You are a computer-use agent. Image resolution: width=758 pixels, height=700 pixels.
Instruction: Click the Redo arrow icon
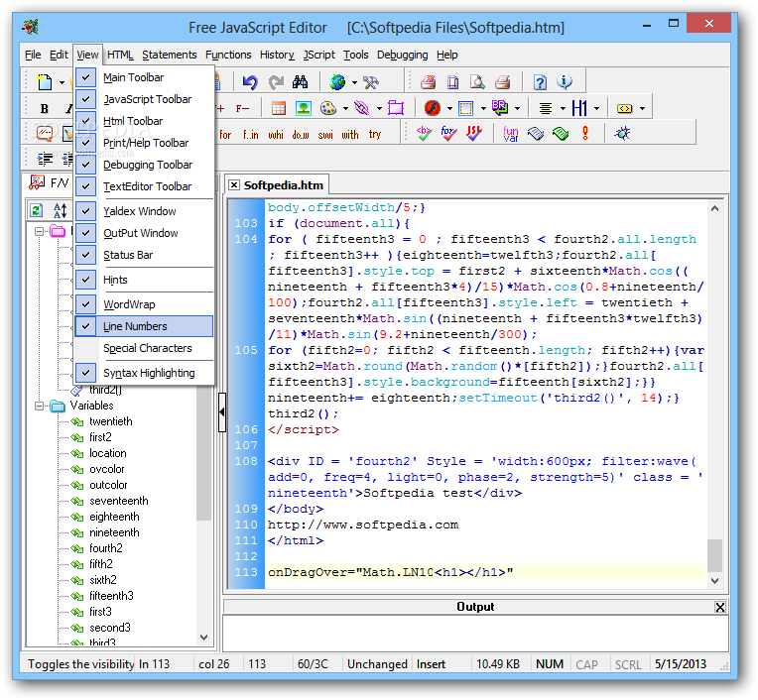click(276, 82)
